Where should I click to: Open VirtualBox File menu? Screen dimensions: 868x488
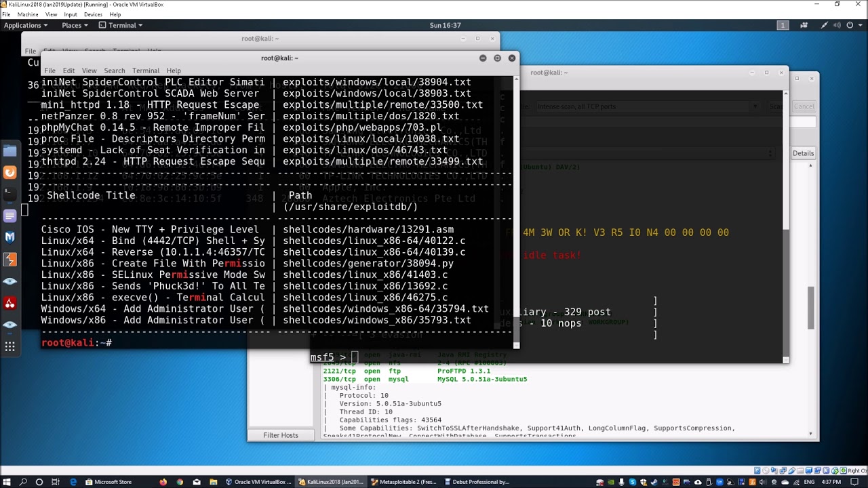tap(6, 14)
